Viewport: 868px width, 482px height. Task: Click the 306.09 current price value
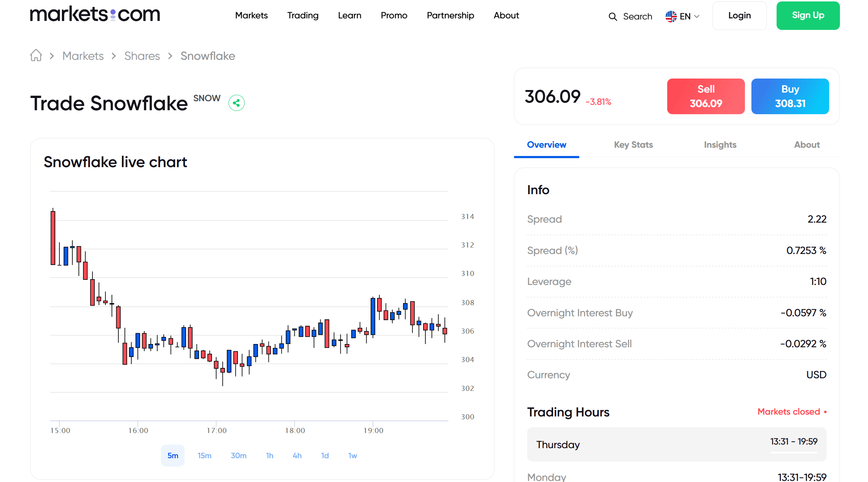point(553,97)
